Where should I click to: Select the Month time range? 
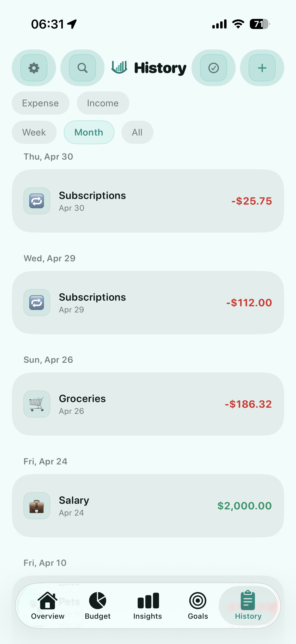(89, 132)
